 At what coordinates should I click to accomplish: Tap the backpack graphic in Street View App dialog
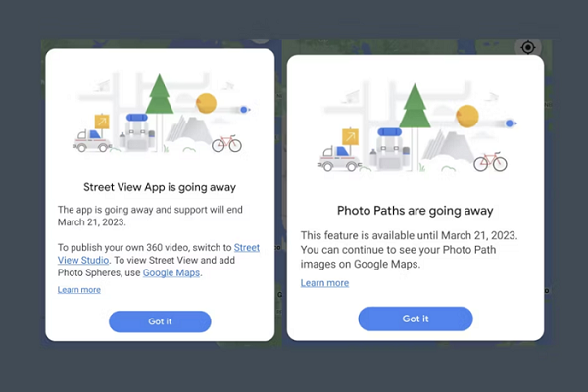point(136,132)
